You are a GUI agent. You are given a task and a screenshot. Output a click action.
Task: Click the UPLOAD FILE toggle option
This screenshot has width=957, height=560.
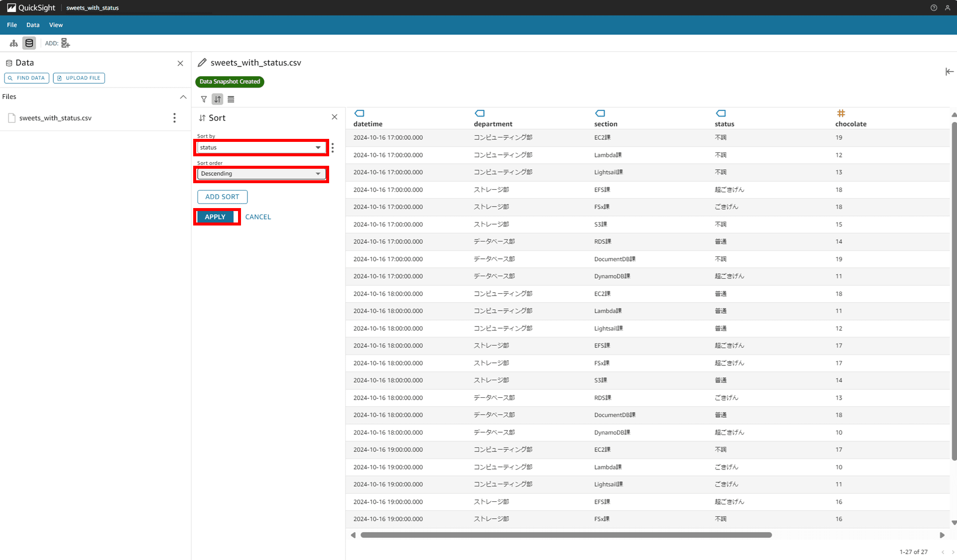78,78
